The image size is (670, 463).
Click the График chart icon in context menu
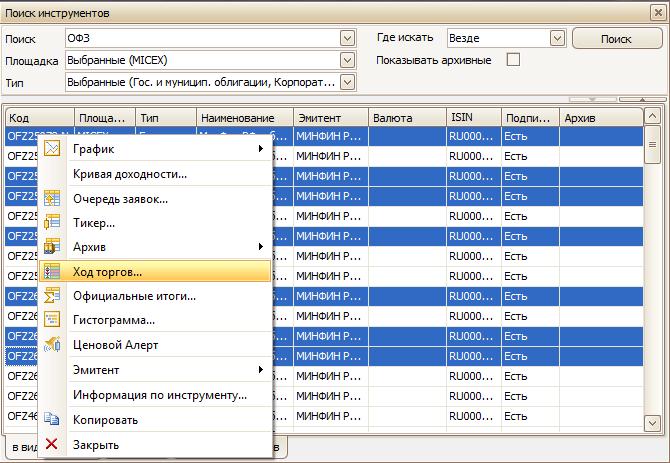pyautogui.click(x=53, y=149)
